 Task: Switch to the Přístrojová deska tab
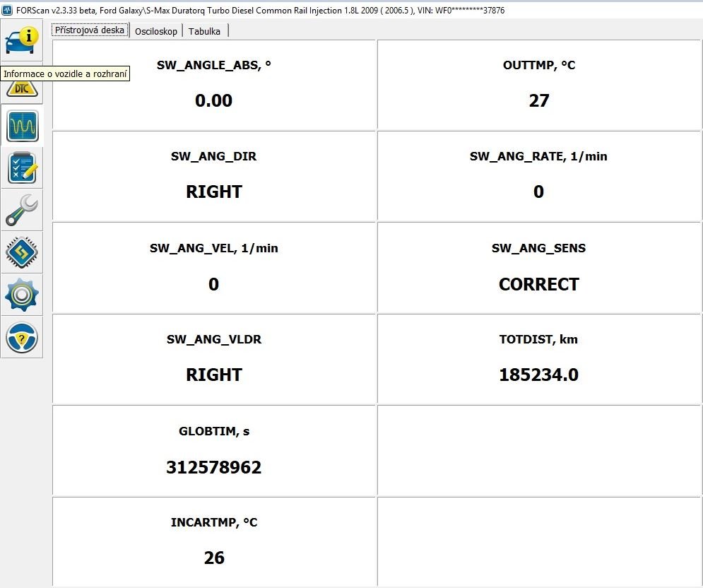point(90,30)
